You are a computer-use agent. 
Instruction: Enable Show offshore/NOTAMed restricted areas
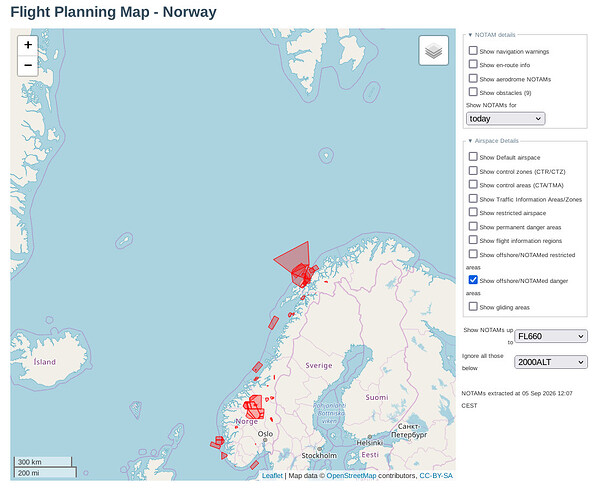473,254
